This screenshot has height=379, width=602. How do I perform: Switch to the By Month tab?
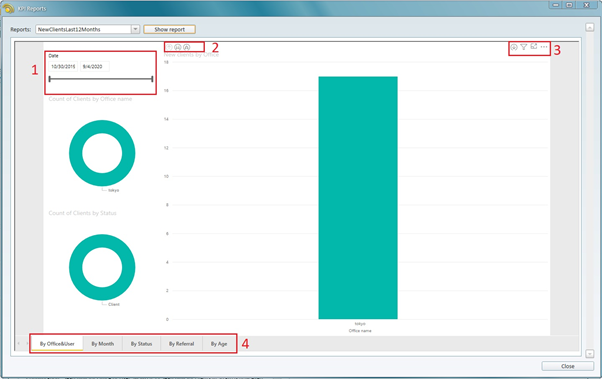(103, 344)
